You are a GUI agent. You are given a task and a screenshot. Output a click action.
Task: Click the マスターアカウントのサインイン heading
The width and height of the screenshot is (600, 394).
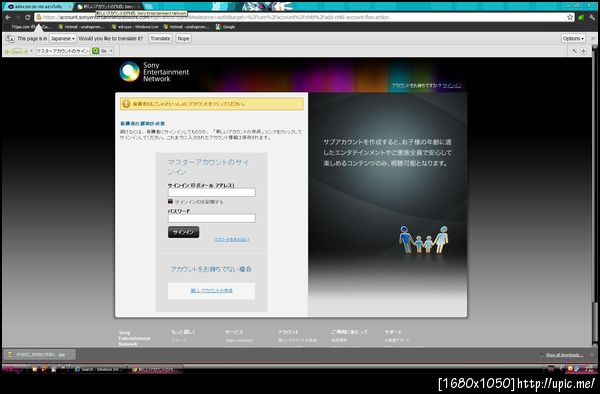tap(208, 167)
